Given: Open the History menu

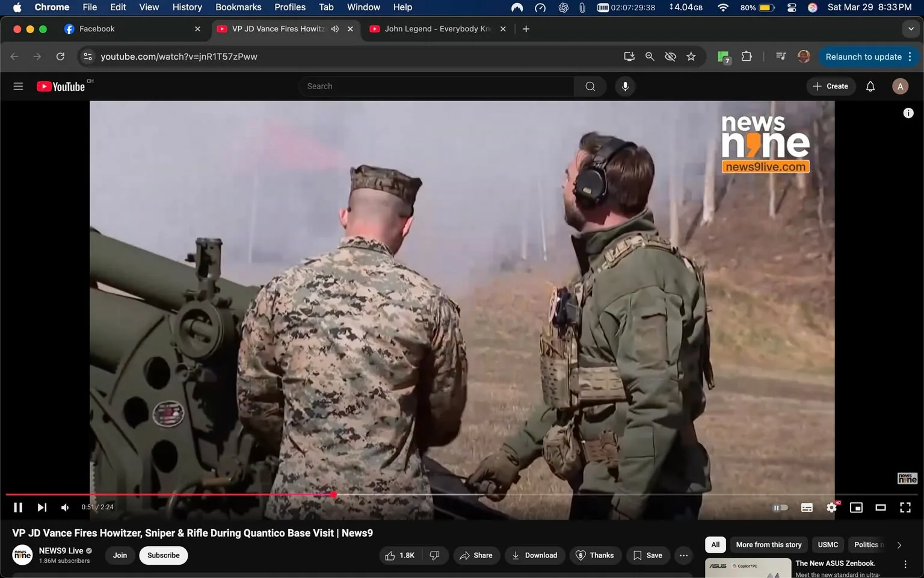Looking at the screenshot, I should click(x=186, y=7).
